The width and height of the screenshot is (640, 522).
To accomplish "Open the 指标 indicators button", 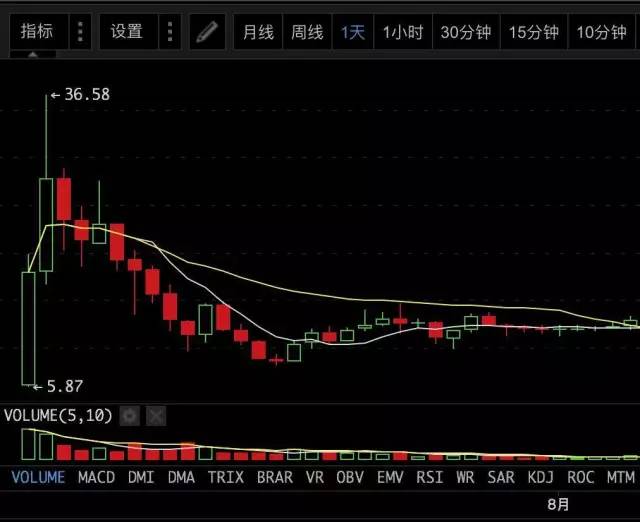I will click(x=39, y=32).
